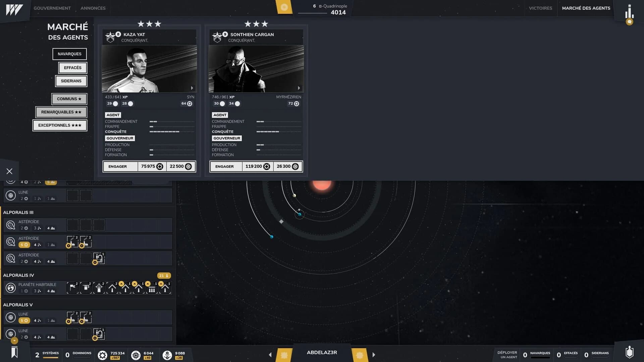Open the GOUVERNEMENT menu
The image size is (644, 362).
52,8
